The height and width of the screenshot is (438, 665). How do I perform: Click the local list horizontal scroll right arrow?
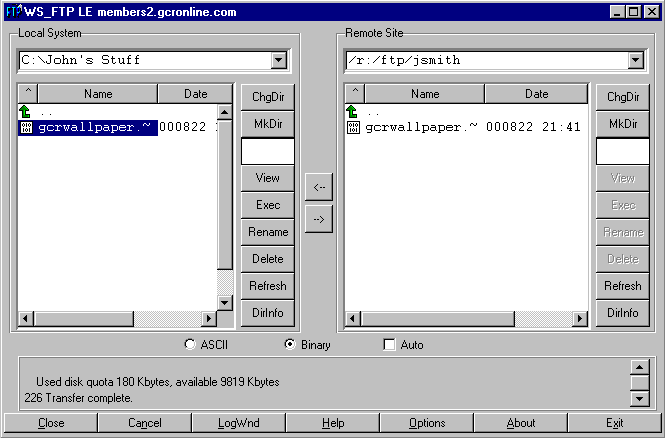[209, 318]
